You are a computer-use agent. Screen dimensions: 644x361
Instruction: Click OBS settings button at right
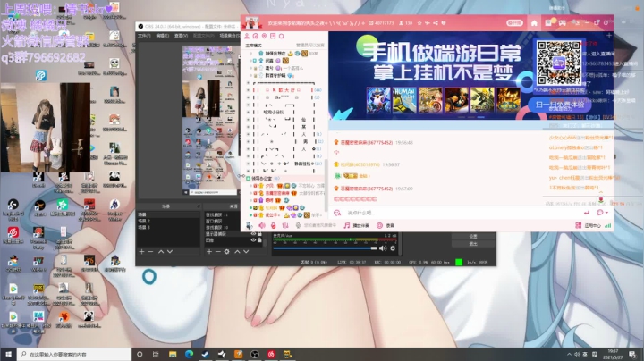pos(473,236)
